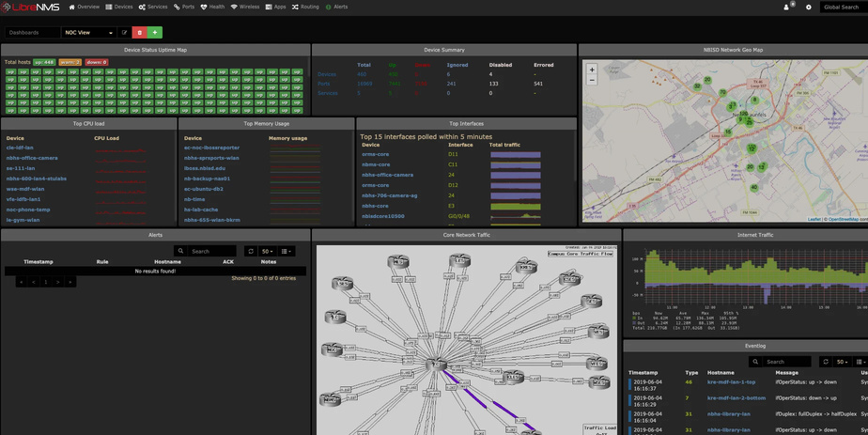Image resolution: width=868 pixels, height=435 pixels.
Task: Open the settings gear menu
Action: [x=808, y=8]
